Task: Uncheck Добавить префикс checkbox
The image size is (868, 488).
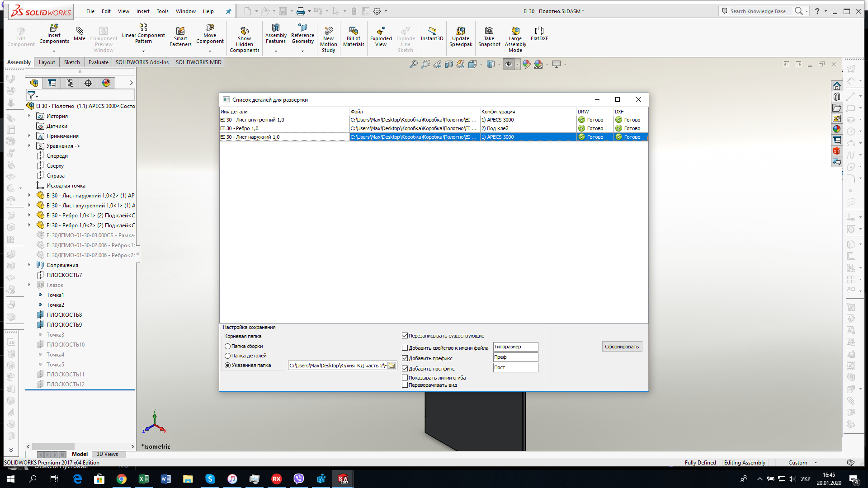Action: click(x=405, y=358)
